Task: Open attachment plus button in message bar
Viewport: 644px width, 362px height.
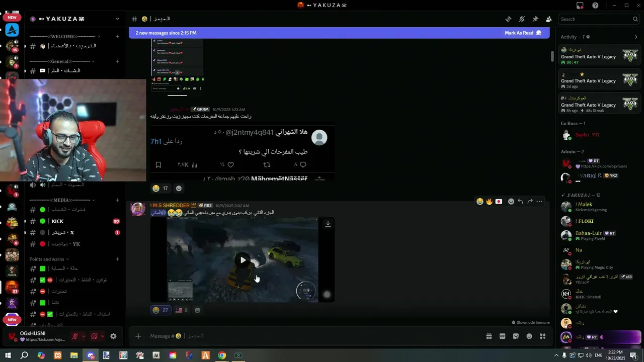Action: point(138,336)
